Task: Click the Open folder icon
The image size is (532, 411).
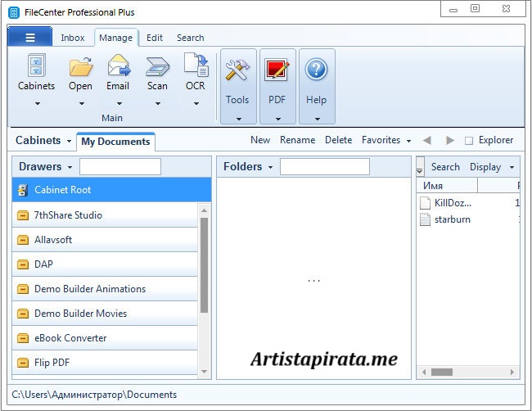Action: coord(81,66)
